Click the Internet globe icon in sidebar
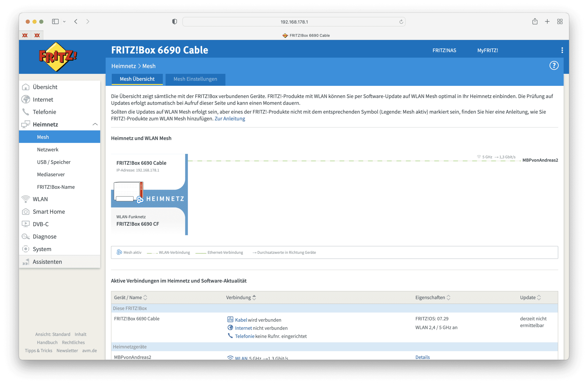The image size is (588, 385). [26, 100]
